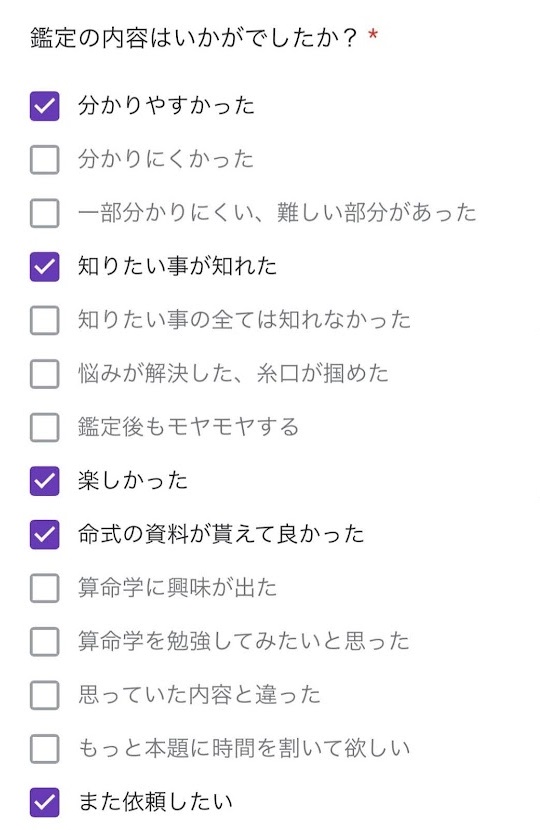Click the 算命学に興味が出た label text
The width and height of the screenshot is (540, 830).
[177, 588]
